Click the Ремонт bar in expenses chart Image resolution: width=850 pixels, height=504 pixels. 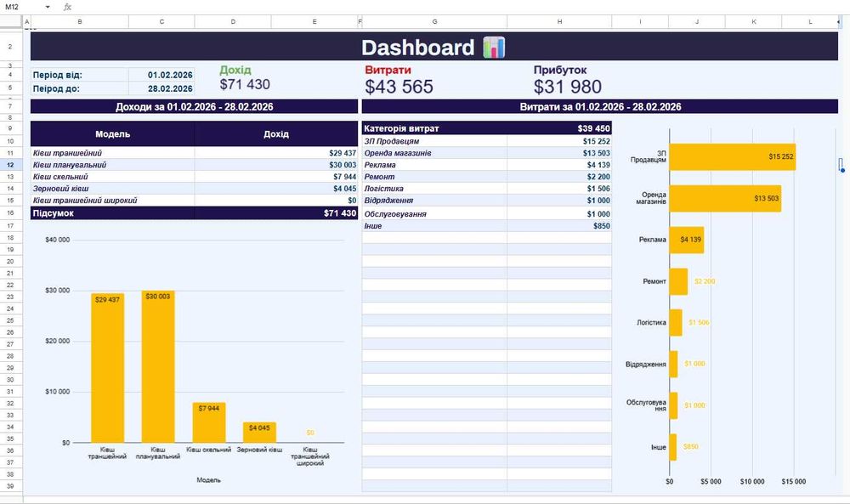coord(678,281)
